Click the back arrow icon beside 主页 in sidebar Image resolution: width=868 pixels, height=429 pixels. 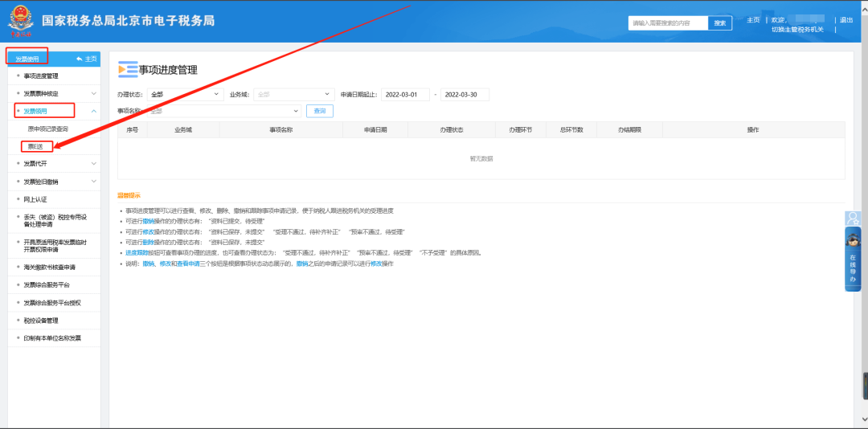coord(80,59)
